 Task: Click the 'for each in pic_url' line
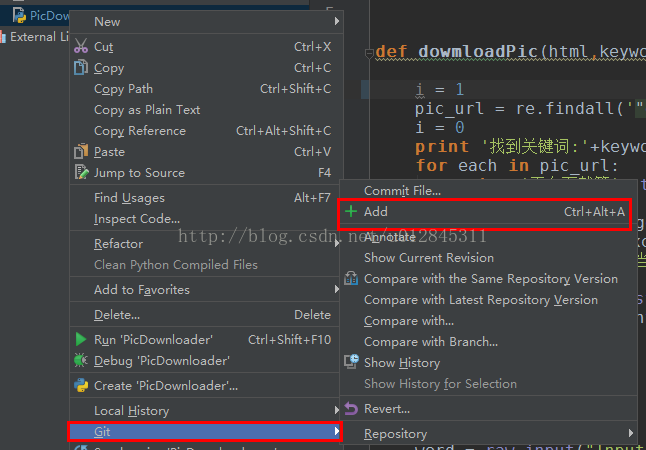point(517,166)
